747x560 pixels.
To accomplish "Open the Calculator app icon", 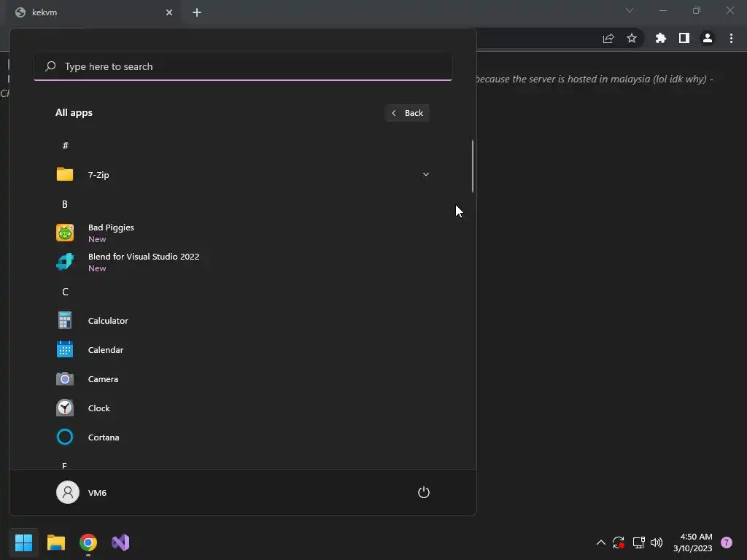I will click(65, 321).
